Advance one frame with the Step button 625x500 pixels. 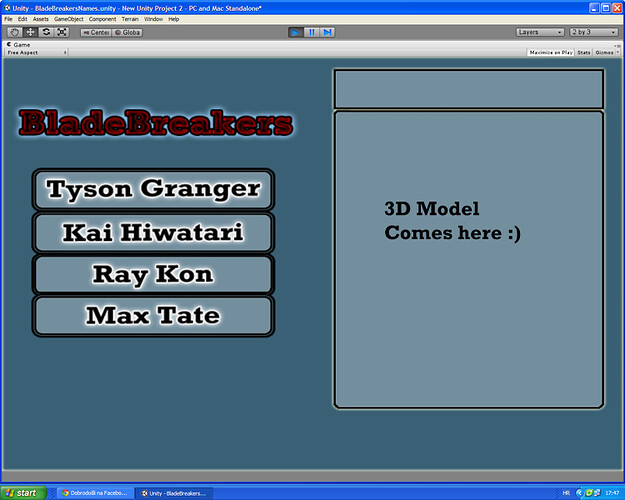(x=327, y=32)
